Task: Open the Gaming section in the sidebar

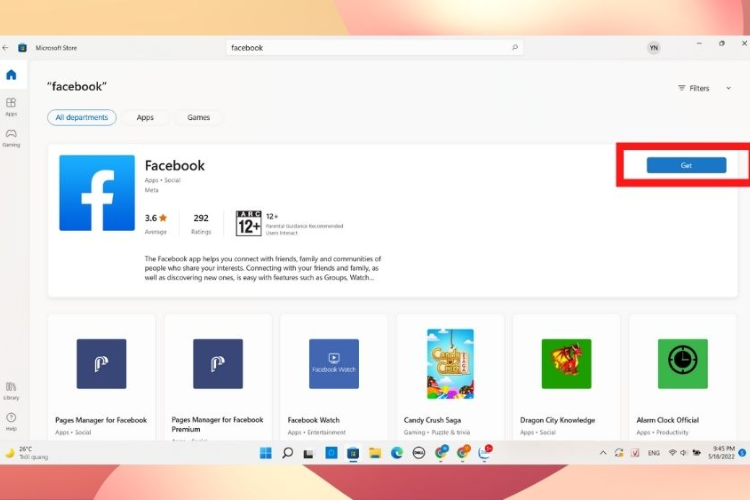Action: tap(11, 137)
